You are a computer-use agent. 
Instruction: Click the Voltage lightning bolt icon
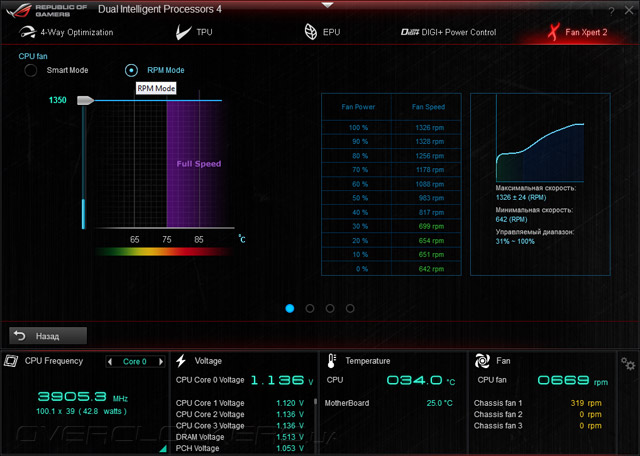181,361
